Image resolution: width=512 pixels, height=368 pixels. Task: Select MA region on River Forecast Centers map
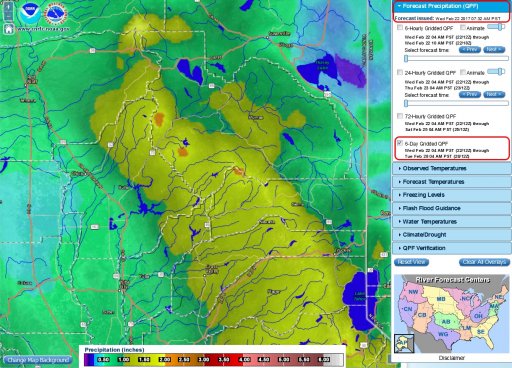click(x=494, y=306)
